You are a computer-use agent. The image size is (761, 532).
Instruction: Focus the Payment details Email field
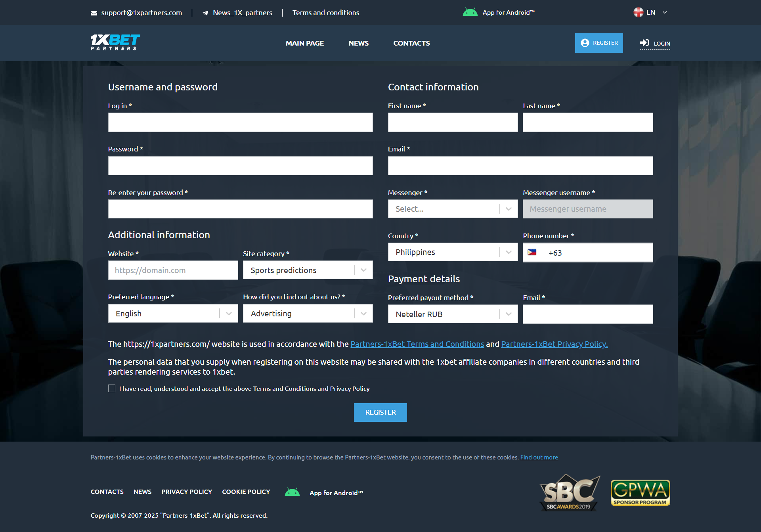(x=588, y=314)
